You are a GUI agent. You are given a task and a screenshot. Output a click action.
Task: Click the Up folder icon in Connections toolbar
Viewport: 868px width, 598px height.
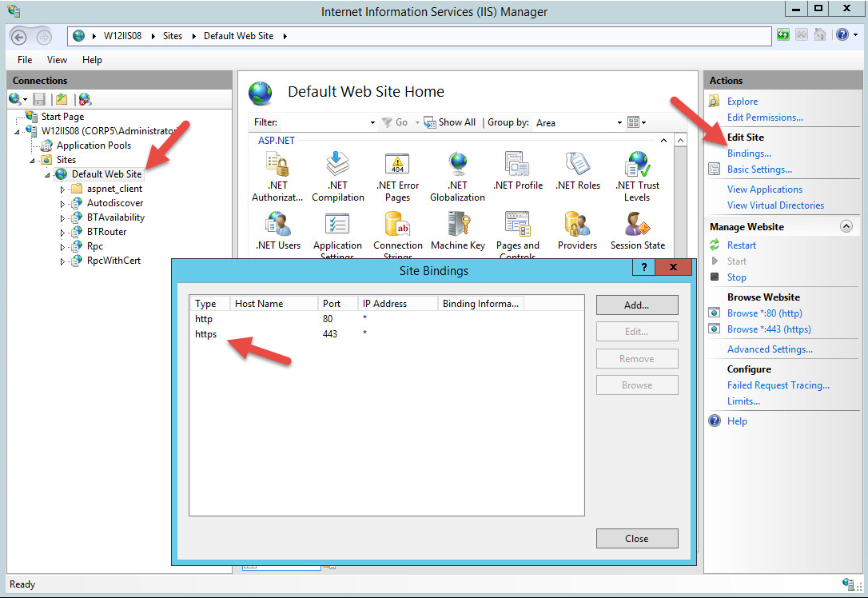coord(62,99)
